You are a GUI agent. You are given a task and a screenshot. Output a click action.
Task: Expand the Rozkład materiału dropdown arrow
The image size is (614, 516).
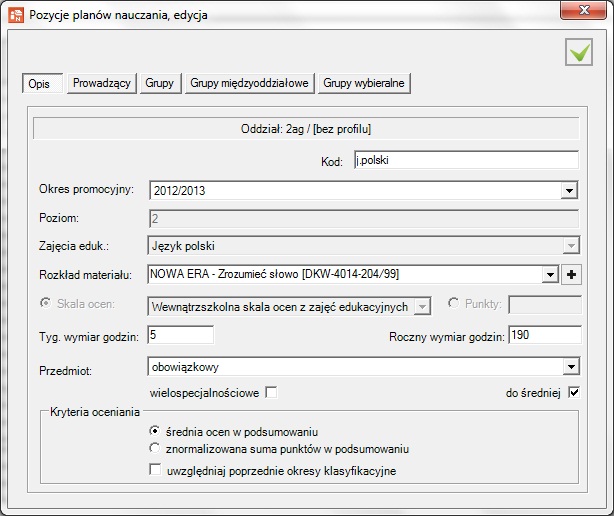pos(550,274)
